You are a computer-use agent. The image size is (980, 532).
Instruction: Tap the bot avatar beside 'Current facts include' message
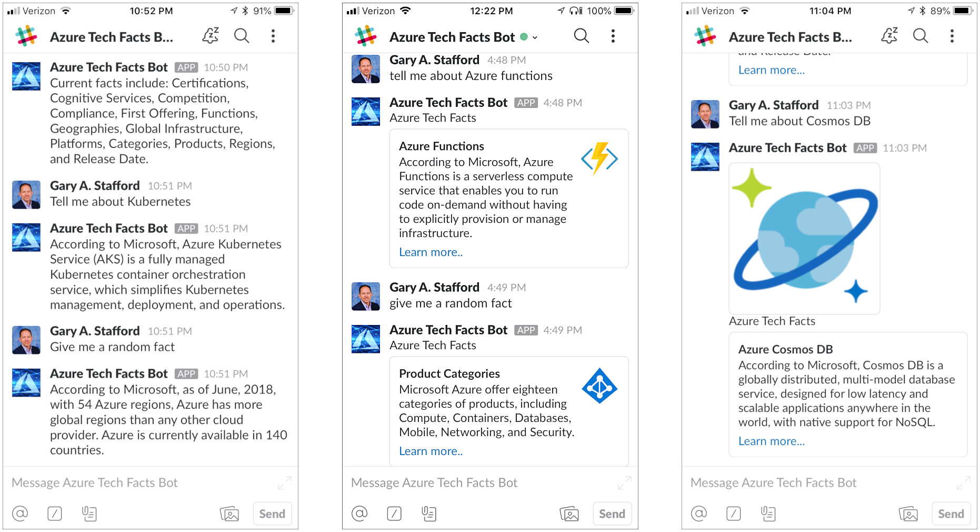tap(26, 76)
